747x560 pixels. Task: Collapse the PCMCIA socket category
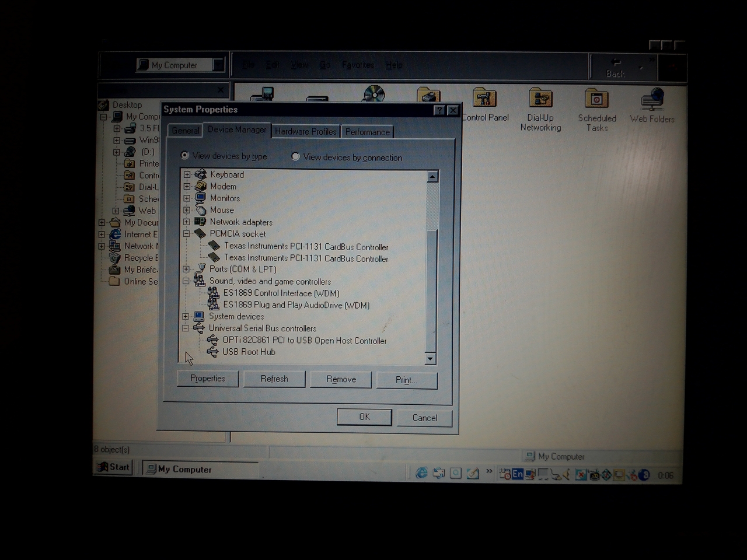tap(186, 233)
